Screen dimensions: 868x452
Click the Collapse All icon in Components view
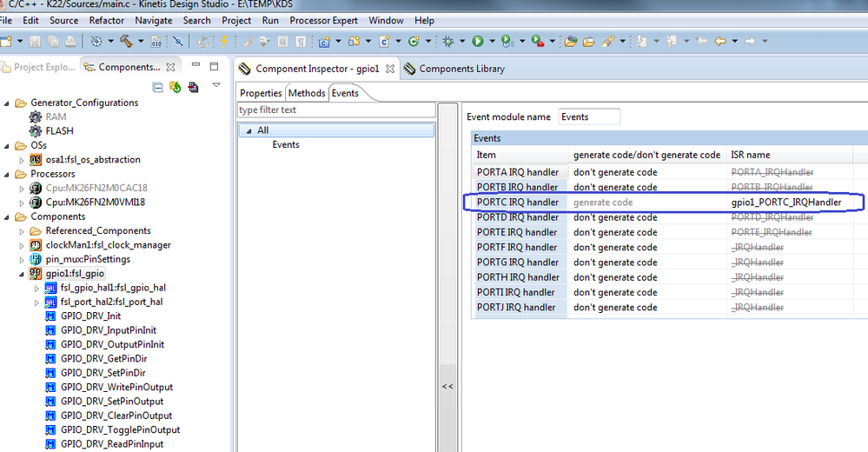point(158,87)
